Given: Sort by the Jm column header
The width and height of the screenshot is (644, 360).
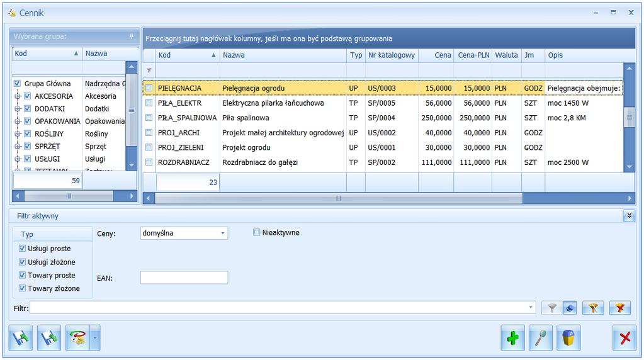Looking at the screenshot, I should click(533, 55).
